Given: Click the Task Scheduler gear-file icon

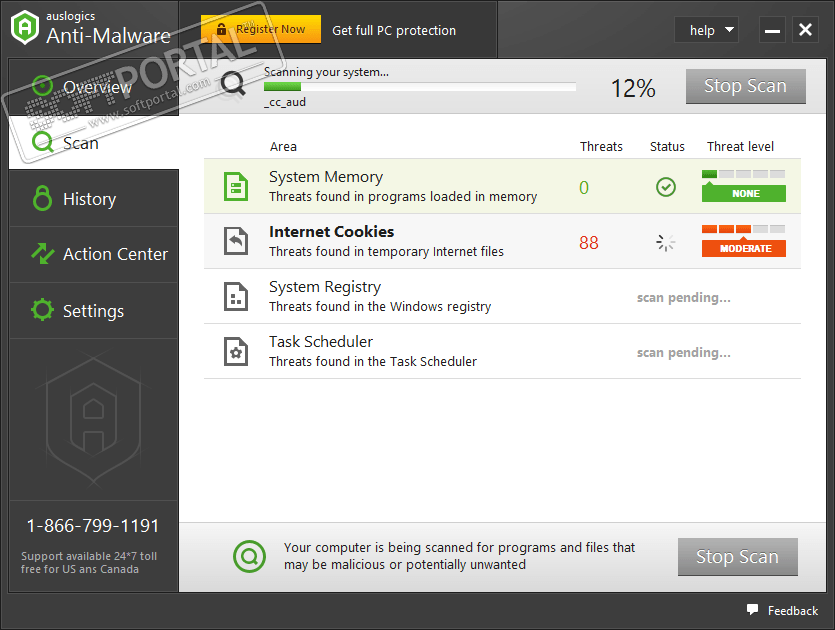Looking at the screenshot, I should click(x=236, y=351).
